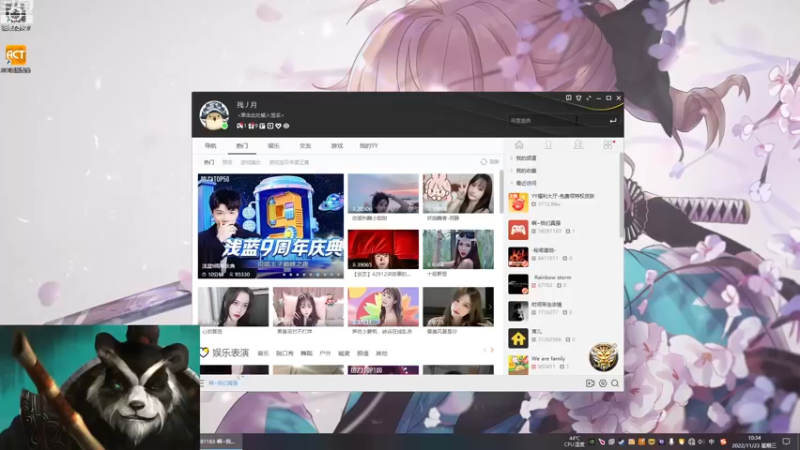Image resolution: width=800 pixels, height=450 pixels.
Task: Open the contacts icon in right panel header
Action: (578, 145)
